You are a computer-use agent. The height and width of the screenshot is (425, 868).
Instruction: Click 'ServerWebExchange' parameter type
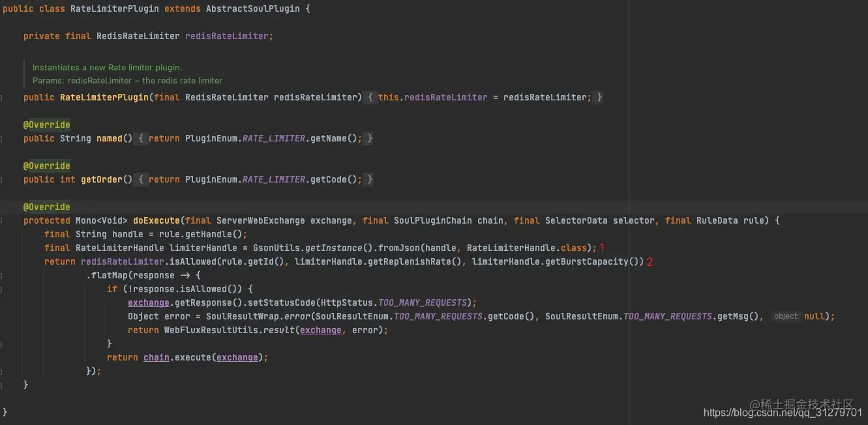click(261, 220)
